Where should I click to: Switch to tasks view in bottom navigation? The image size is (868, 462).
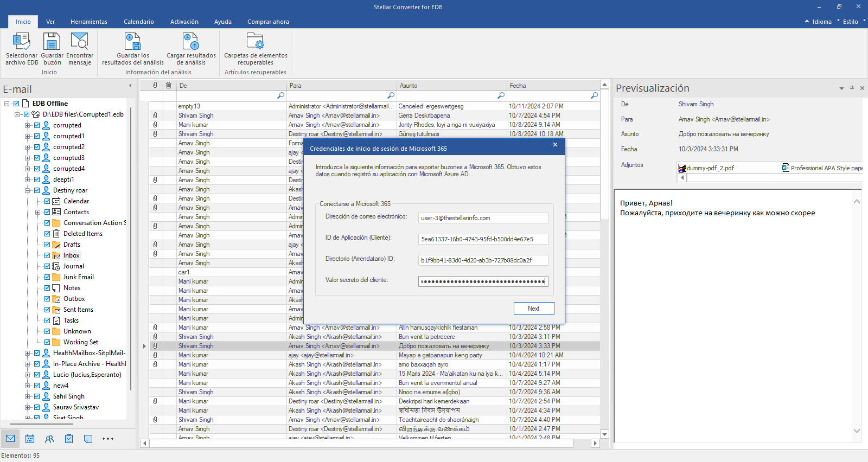point(69,439)
